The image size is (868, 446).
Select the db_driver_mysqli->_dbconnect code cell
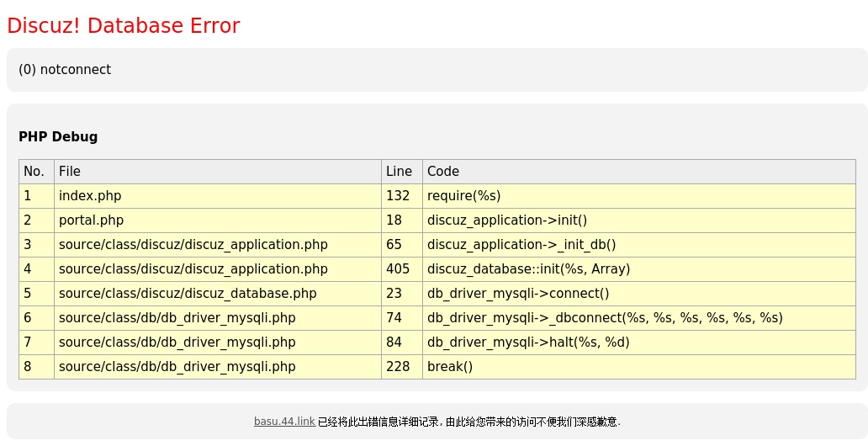[605, 318]
